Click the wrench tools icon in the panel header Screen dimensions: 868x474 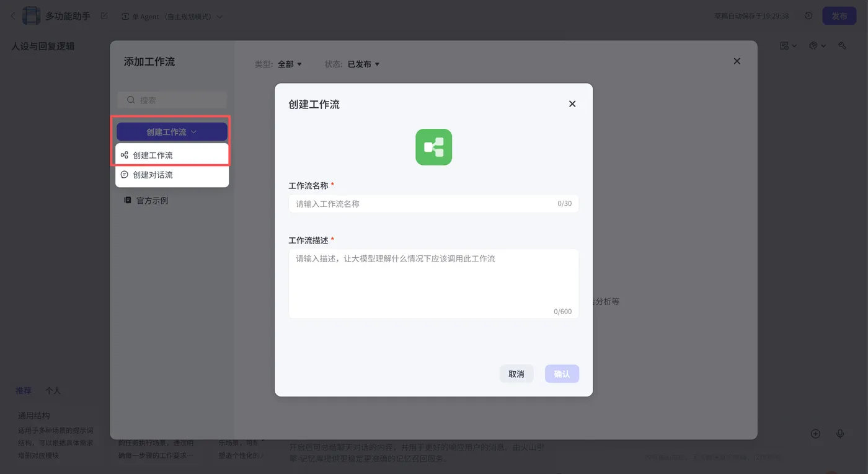(x=841, y=46)
